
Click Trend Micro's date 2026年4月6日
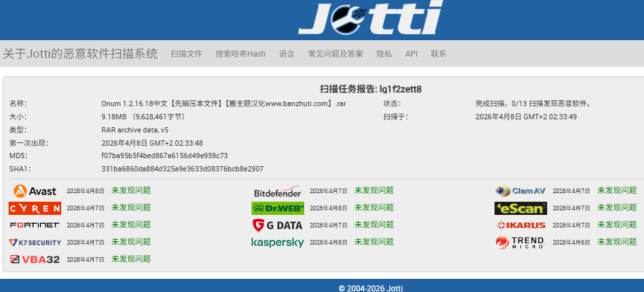[572, 243]
